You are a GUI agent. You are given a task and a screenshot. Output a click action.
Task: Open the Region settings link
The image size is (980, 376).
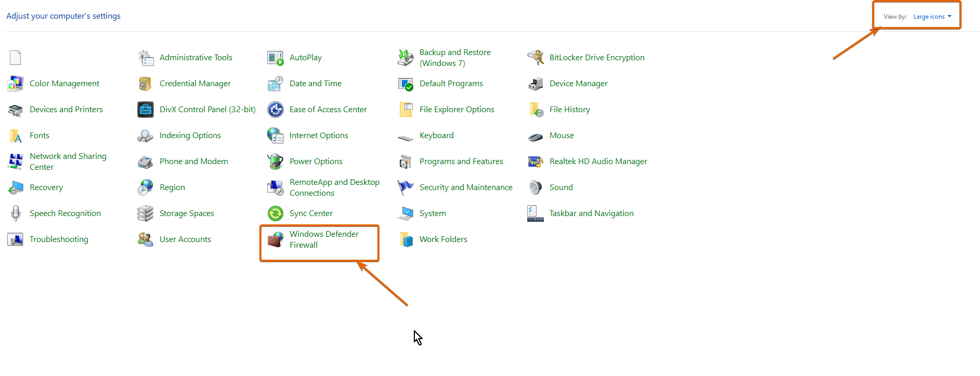tap(172, 187)
